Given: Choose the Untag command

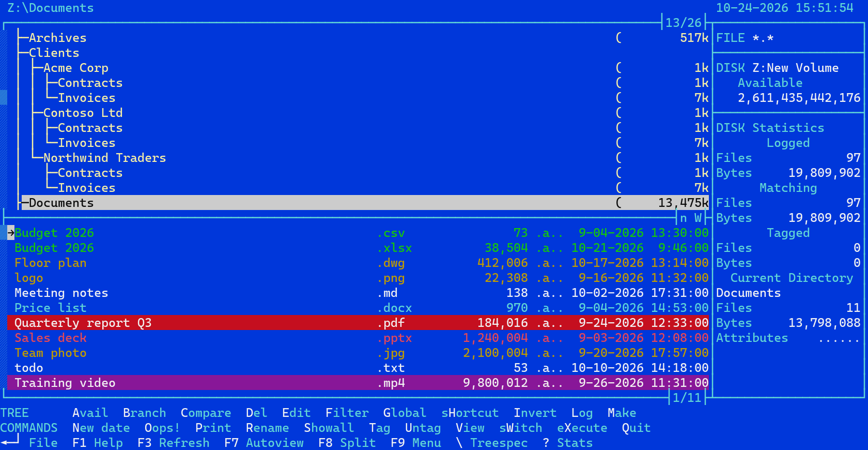Looking at the screenshot, I should point(423,428).
